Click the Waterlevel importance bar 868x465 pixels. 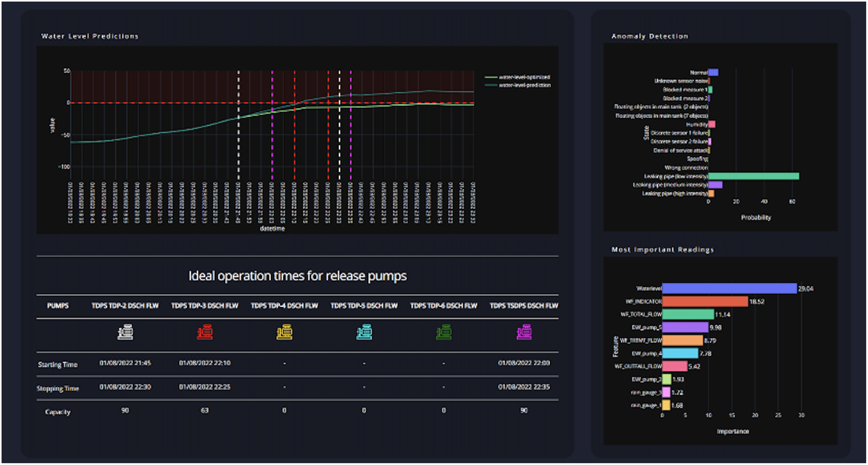(x=729, y=288)
